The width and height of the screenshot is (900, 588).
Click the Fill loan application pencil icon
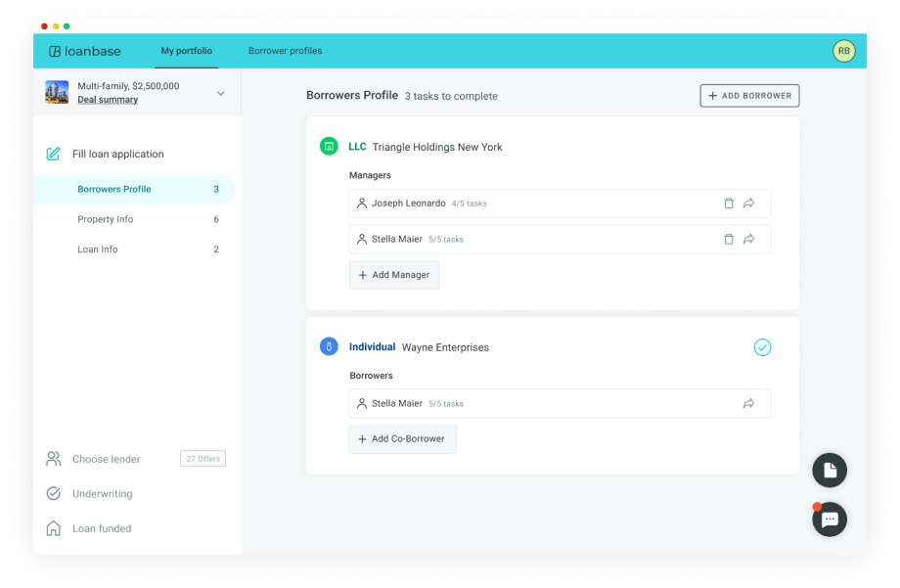(x=54, y=154)
